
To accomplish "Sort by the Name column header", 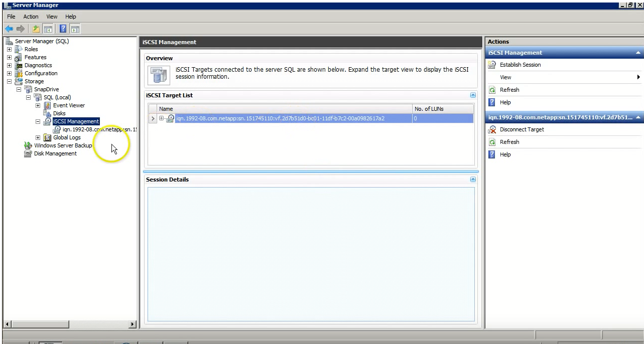I will pos(285,108).
